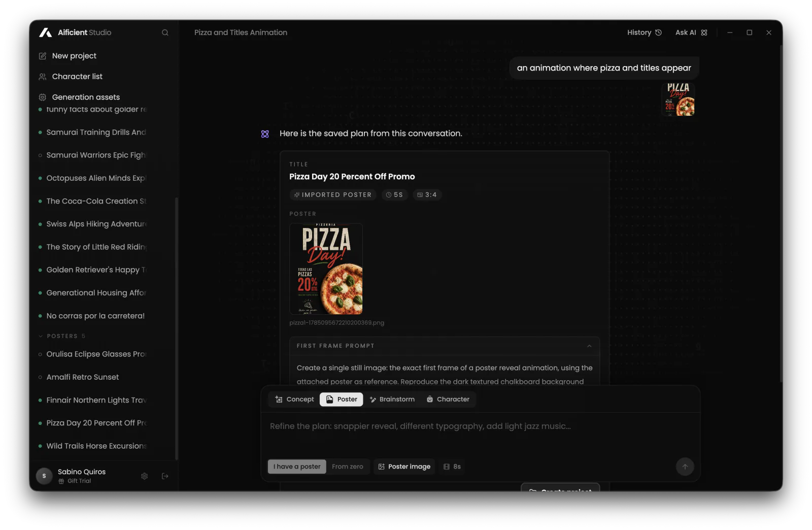Open the attached pizza image in the user message
The image size is (812, 530).
click(679, 100)
